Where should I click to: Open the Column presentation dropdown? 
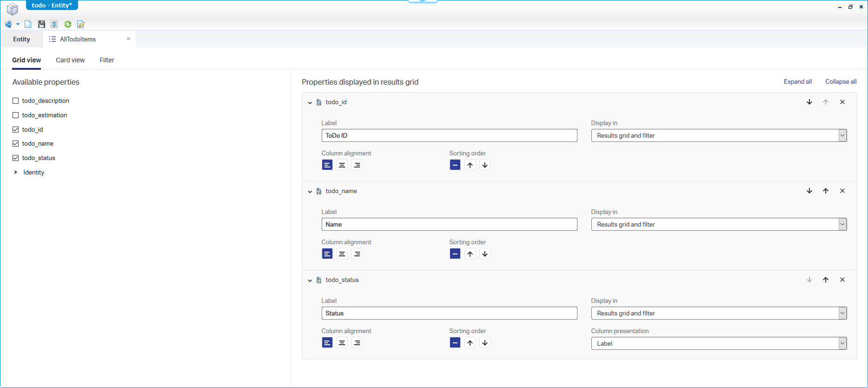[718, 343]
